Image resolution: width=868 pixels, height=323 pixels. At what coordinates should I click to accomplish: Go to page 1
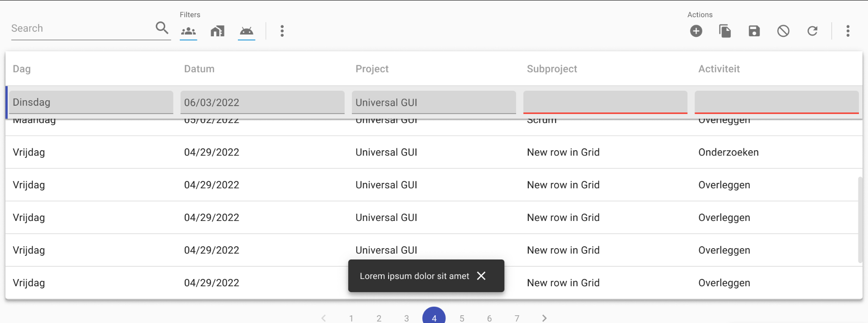point(351,318)
